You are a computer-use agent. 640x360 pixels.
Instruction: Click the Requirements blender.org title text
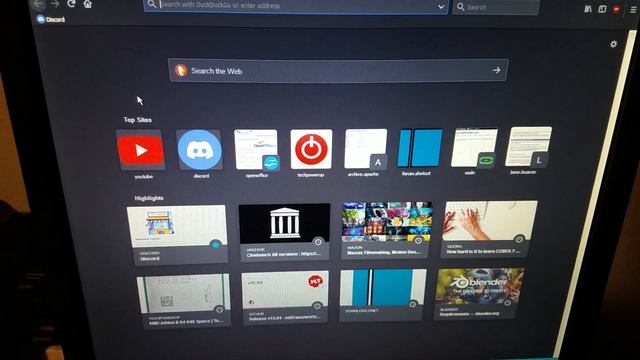click(469, 314)
